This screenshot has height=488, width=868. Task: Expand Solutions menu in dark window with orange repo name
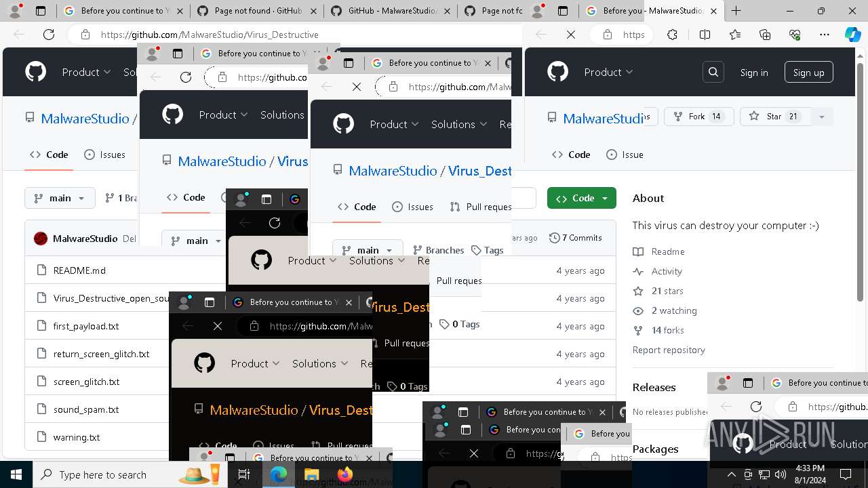[x=320, y=363]
